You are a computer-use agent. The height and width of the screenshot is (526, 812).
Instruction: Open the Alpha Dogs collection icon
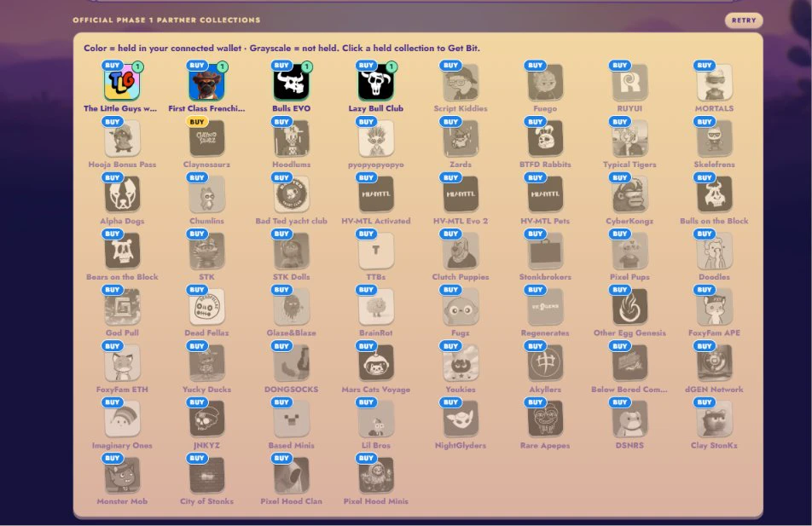122,194
